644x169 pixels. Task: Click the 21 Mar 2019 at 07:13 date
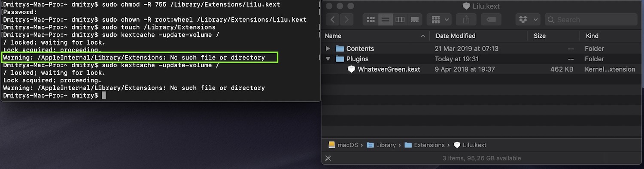click(467, 48)
